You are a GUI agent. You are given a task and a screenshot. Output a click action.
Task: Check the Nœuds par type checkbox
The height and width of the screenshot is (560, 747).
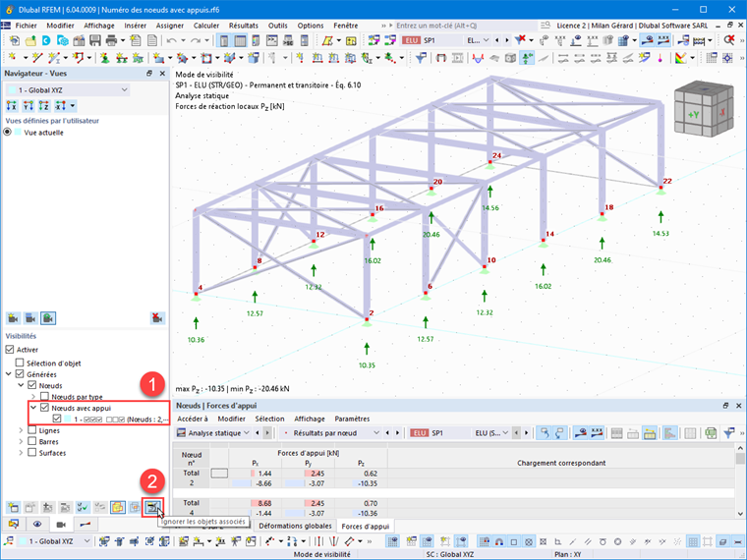point(44,397)
